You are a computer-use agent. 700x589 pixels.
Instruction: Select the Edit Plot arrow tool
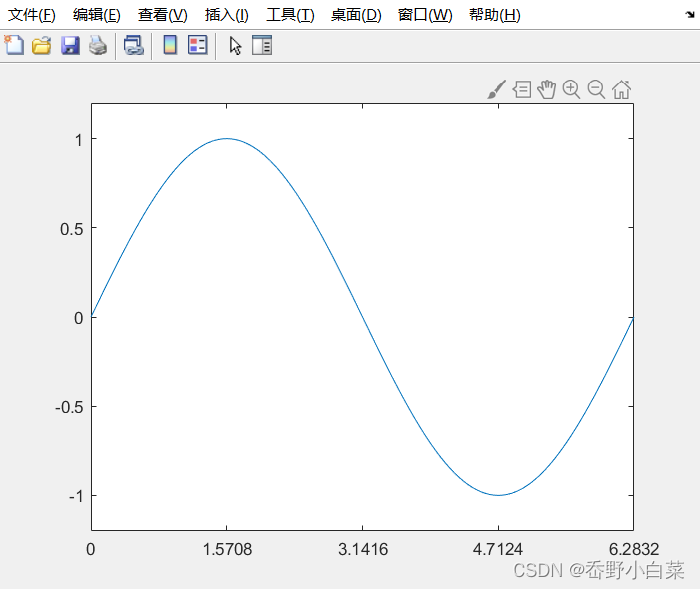coord(235,46)
